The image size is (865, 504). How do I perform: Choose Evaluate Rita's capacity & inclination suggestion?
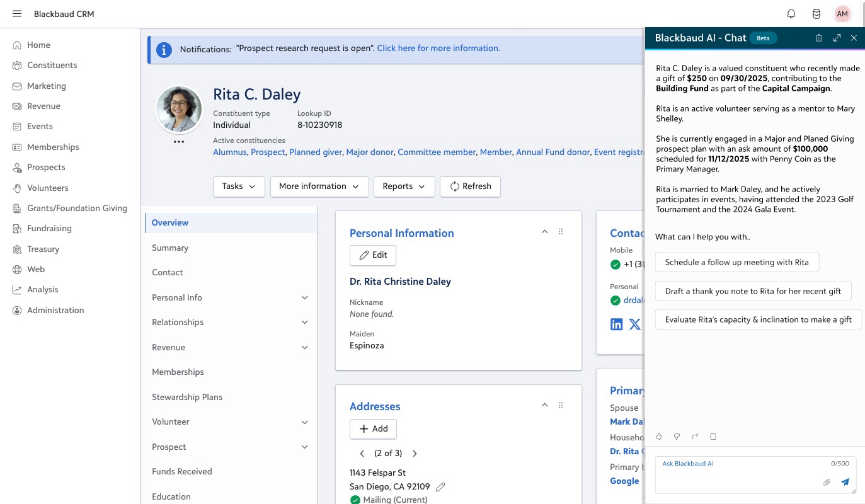(x=759, y=319)
